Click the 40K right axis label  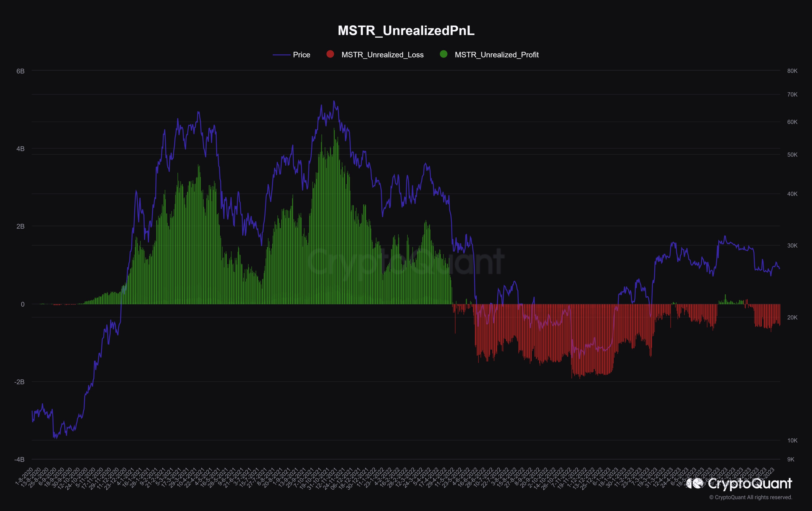pyautogui.click(x=792, y=194)
